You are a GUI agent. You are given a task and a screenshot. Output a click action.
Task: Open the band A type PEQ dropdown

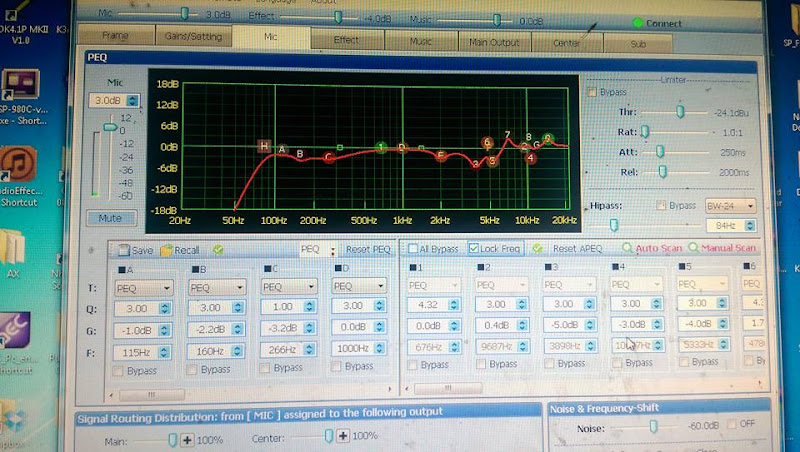point(143,288)
